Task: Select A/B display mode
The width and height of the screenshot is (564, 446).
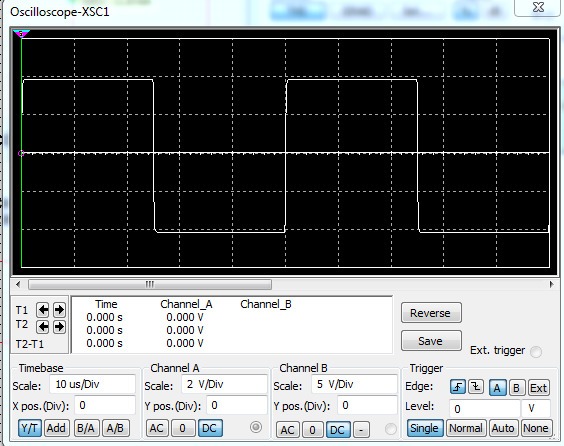Action: (115, 428)
